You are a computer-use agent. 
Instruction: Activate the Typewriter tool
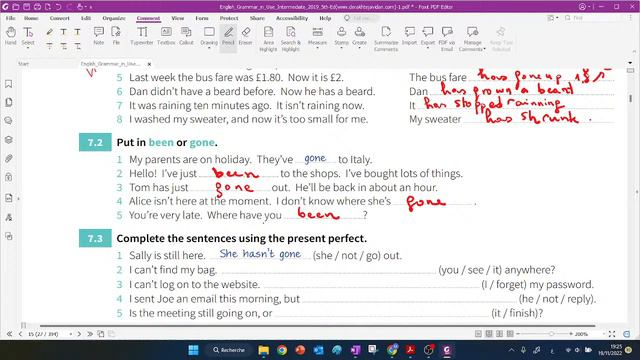tap(142, 36)
